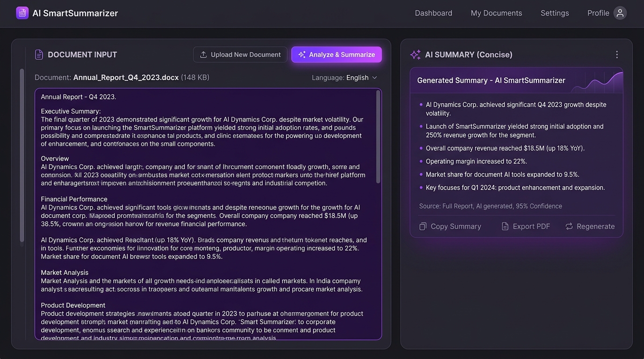The image size is (644, 359).
Task: Click the AI Summary sparkle icon
Action: (415, 55)
